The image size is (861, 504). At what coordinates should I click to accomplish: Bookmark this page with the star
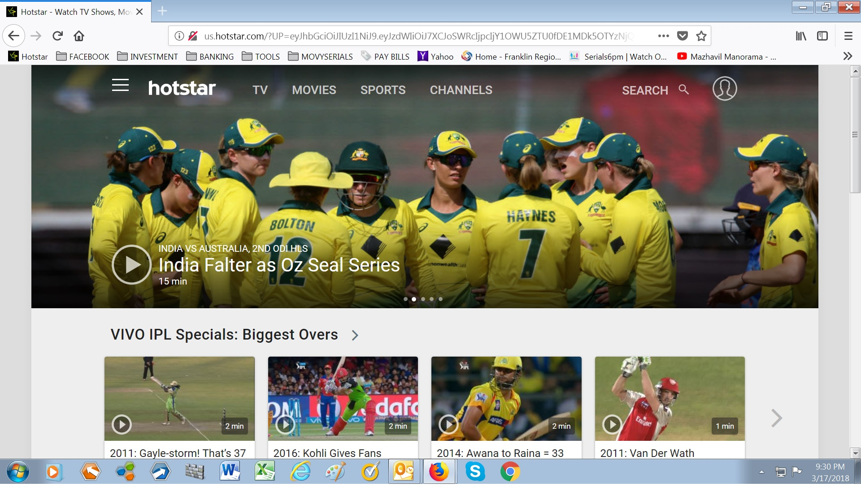click(701, 36)
